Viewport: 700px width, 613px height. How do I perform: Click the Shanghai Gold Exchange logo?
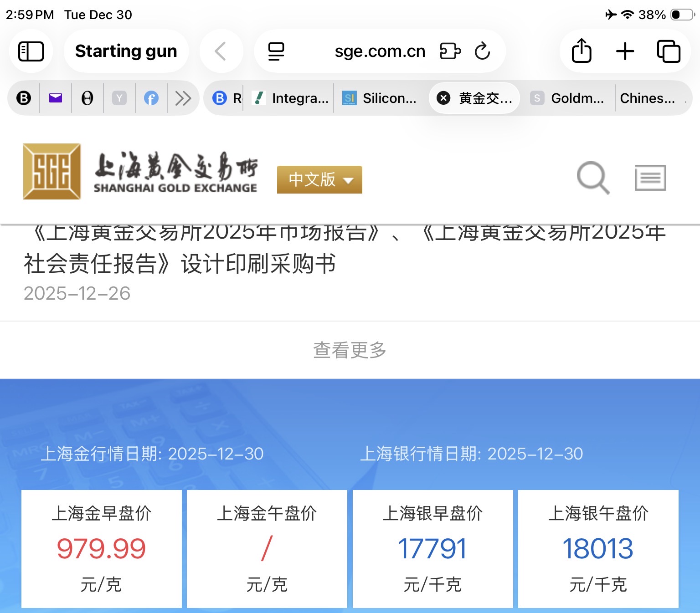pos(140,171)
